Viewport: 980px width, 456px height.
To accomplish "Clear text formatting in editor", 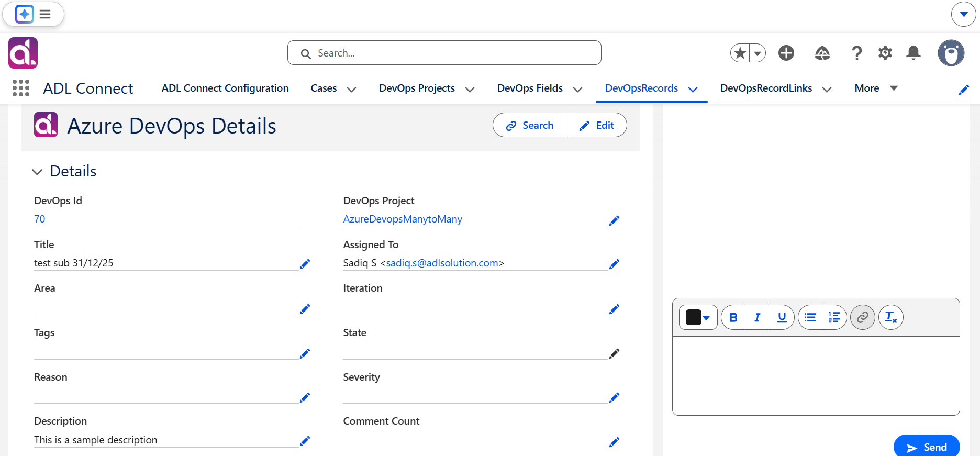I will (891, 317).
